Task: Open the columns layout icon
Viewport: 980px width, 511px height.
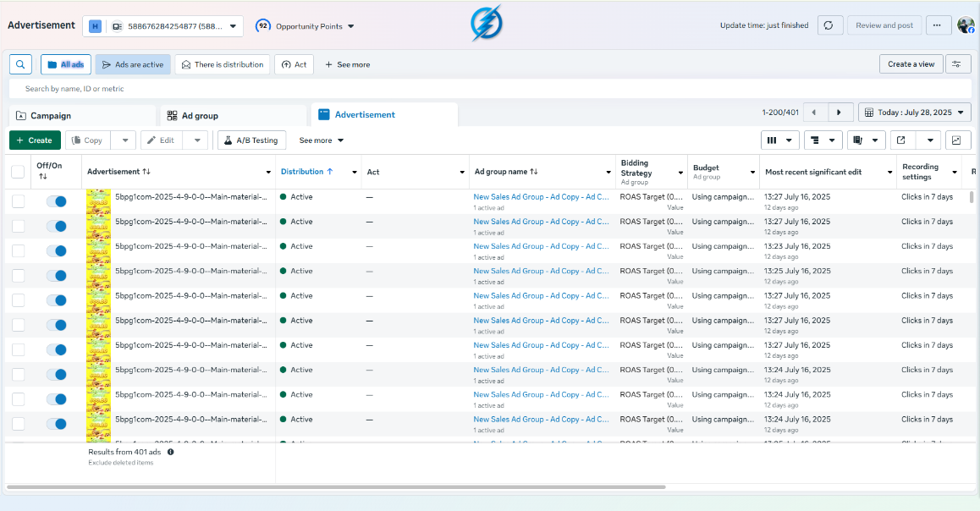Action: [772, 140]
